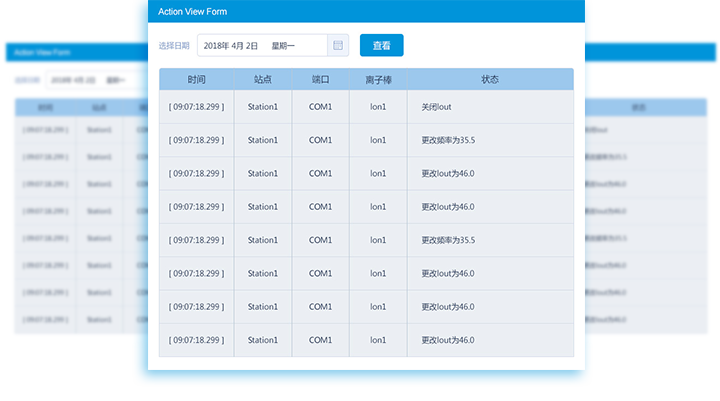Screen dimensions: 720x401
Task: Select Ion1 in the first table row
Action: pos(378,106)
